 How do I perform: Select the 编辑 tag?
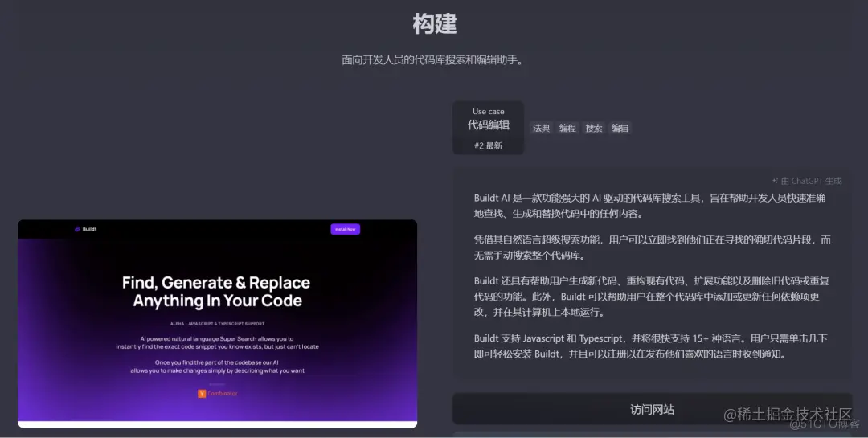click(620, 128)
